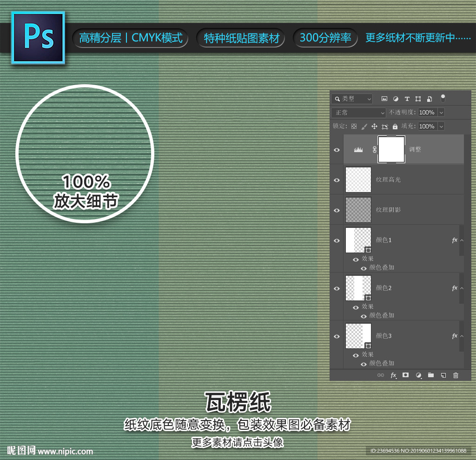
Task: Click the Photoshop Ps logo
Action: point(38,38)
